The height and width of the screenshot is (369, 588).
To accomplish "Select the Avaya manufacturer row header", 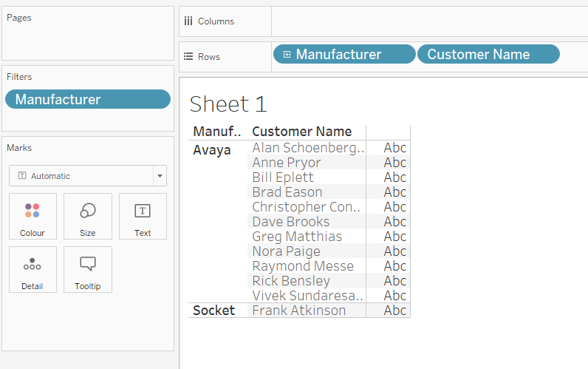I will [x=212, y=150].
